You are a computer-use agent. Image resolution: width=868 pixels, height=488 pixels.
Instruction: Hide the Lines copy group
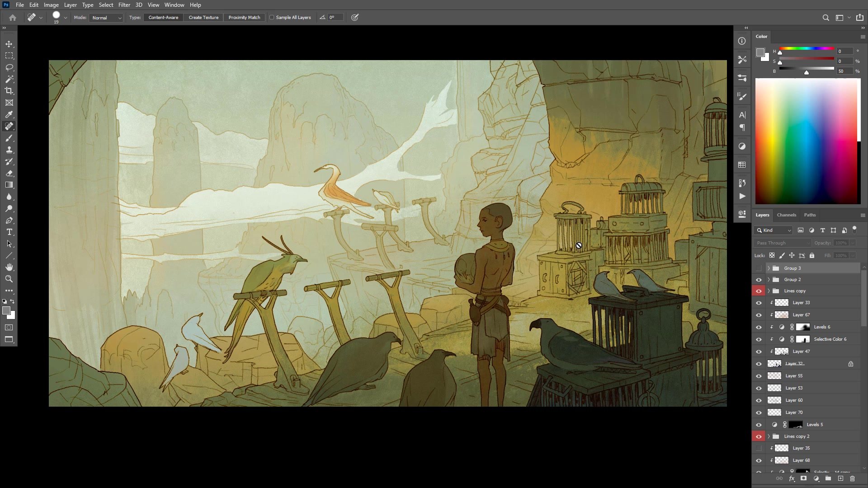pos(759,291)
